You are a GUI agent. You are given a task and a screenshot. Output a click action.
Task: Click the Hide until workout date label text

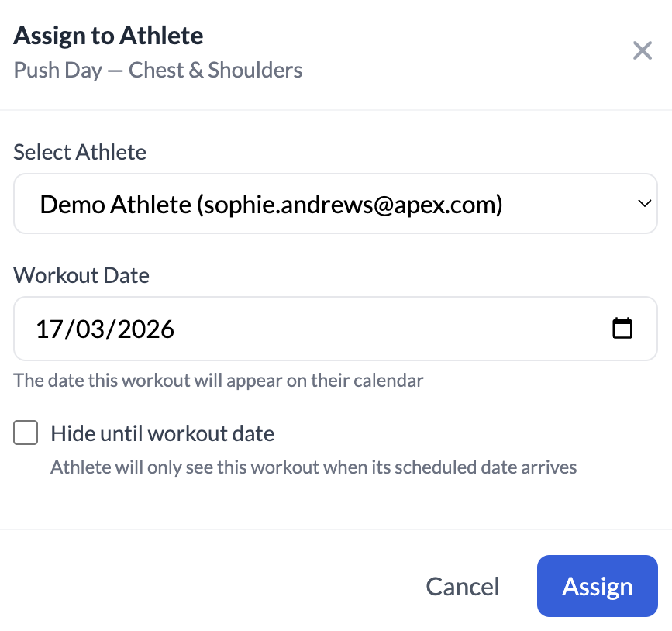coord(163,433)
